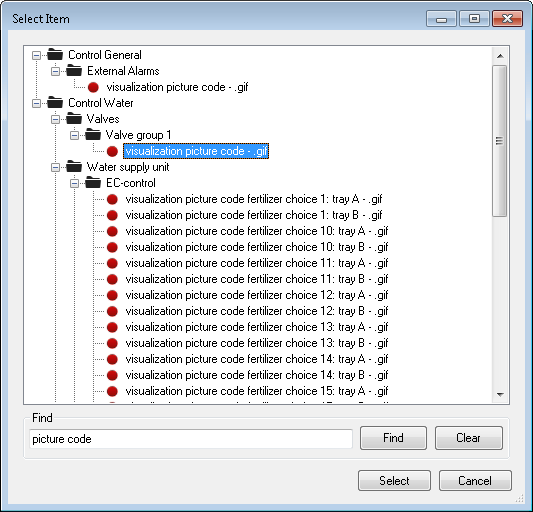
Task: Click the Water supply unit folder icon
Action: [x=74, y=167]
